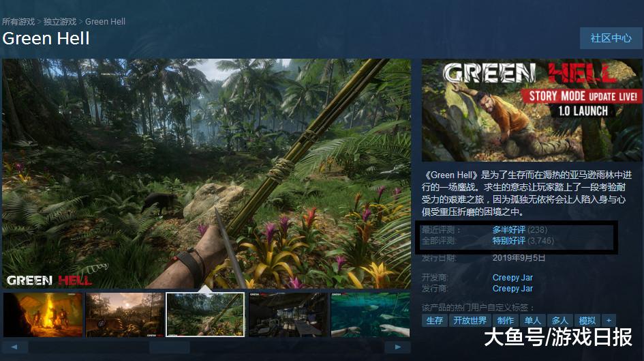The image size is (644, 361).
Task: Select the highlighted bow jungle thumbnail
Action: 205,315
